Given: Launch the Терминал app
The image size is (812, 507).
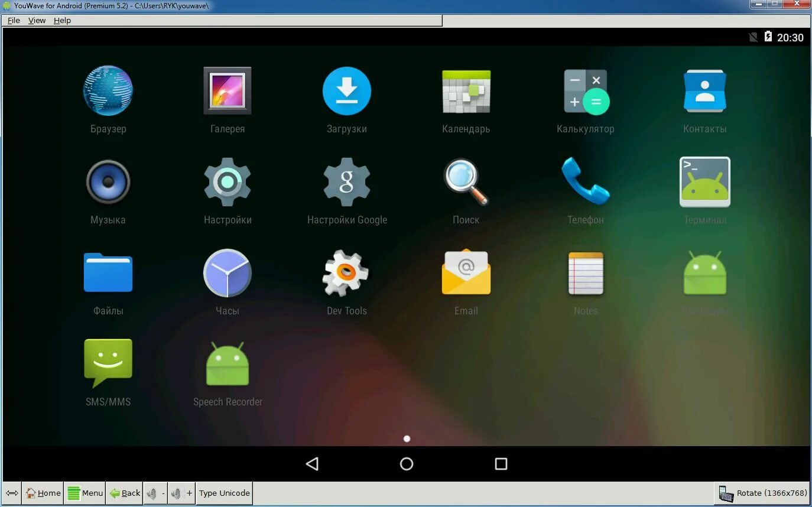Looking at the screenshot, I should click(x=705, y=181).
